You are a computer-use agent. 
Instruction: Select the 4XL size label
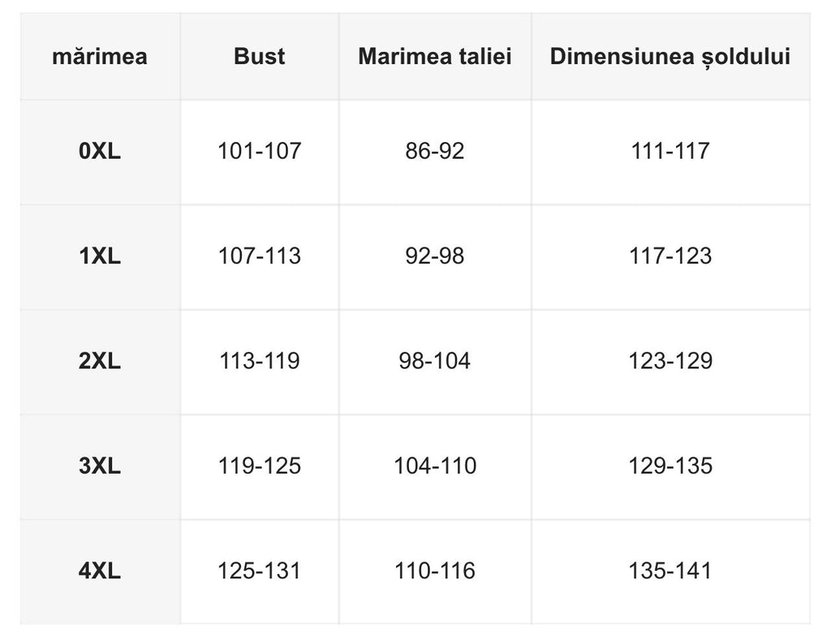[x=100, y=571]
